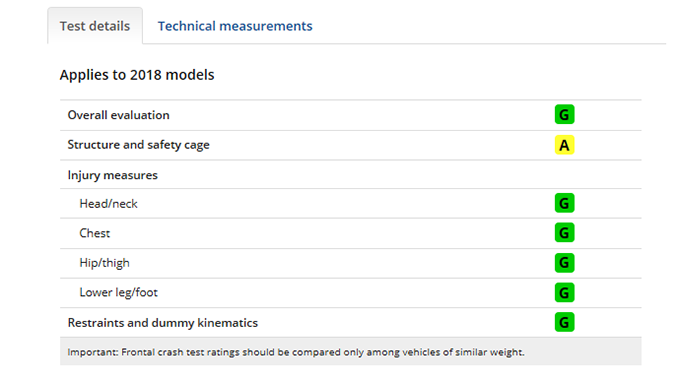Click the yellow A badge for Structure rating
The image size is (680, 382).
pyautogui.click(x=564, y=145)
